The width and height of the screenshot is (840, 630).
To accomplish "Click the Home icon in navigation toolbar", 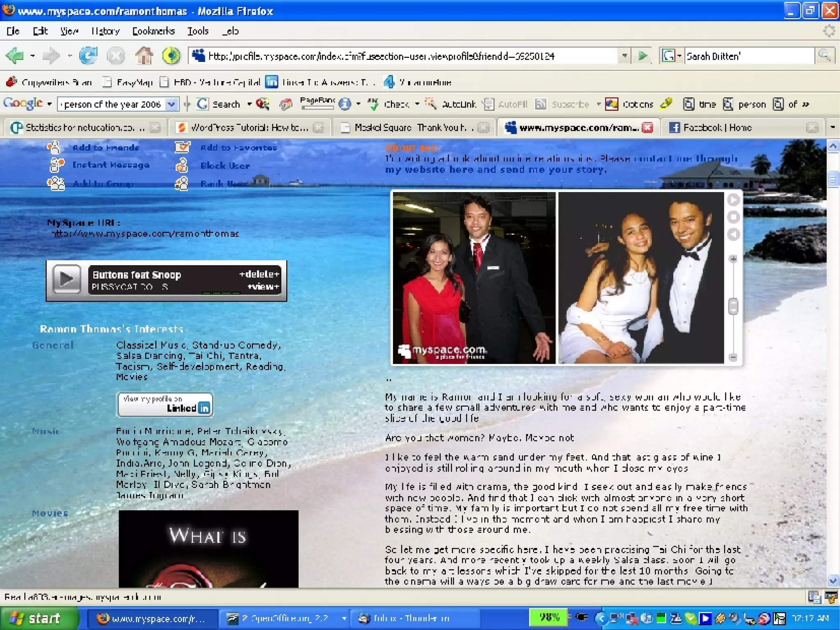I will click(144, 56).
